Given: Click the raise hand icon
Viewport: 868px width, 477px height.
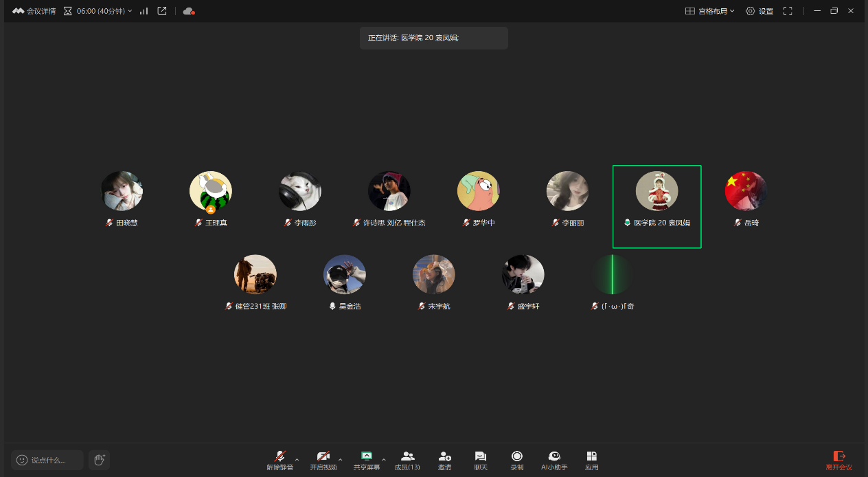Looking at the screenshot, I should pos(99,460).
